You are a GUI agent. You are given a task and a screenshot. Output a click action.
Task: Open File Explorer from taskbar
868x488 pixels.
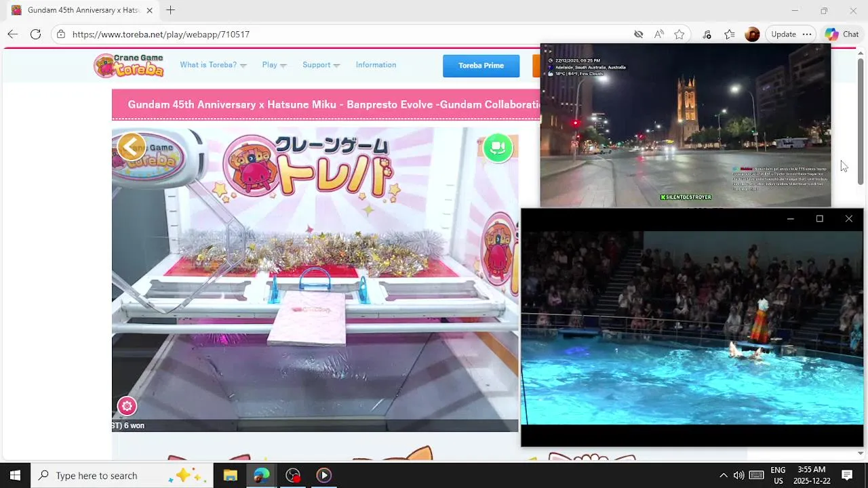tap(230, 475)
